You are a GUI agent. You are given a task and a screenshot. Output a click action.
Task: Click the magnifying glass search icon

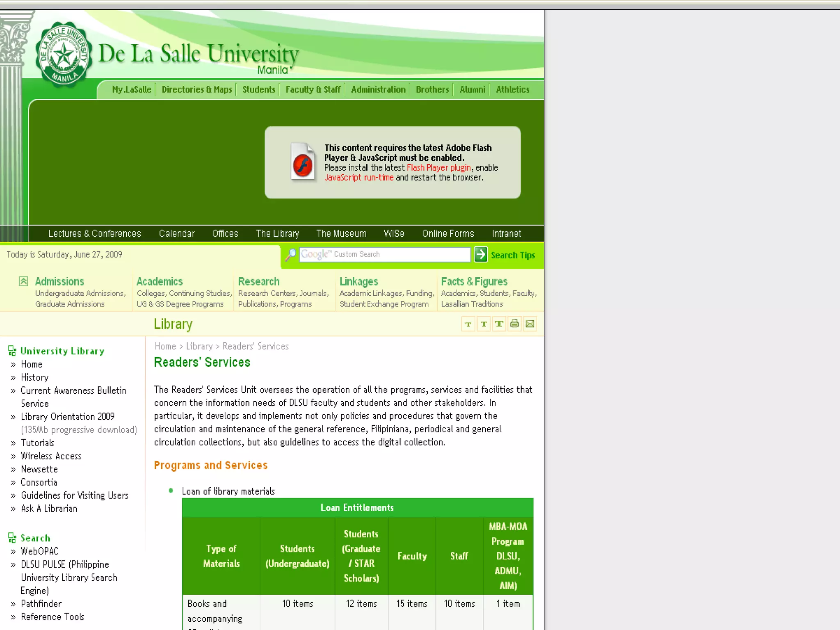(x=290, y=255)
